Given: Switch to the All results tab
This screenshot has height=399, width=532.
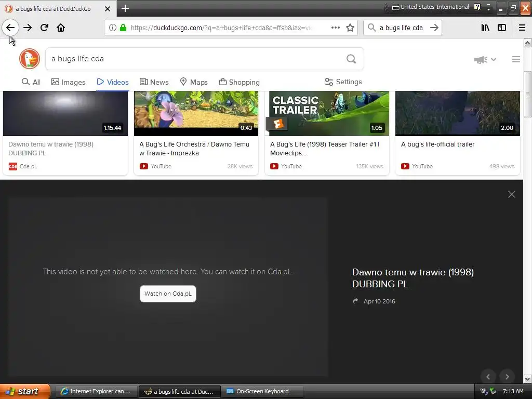Looking at the screenshot, I should (31, 82).
